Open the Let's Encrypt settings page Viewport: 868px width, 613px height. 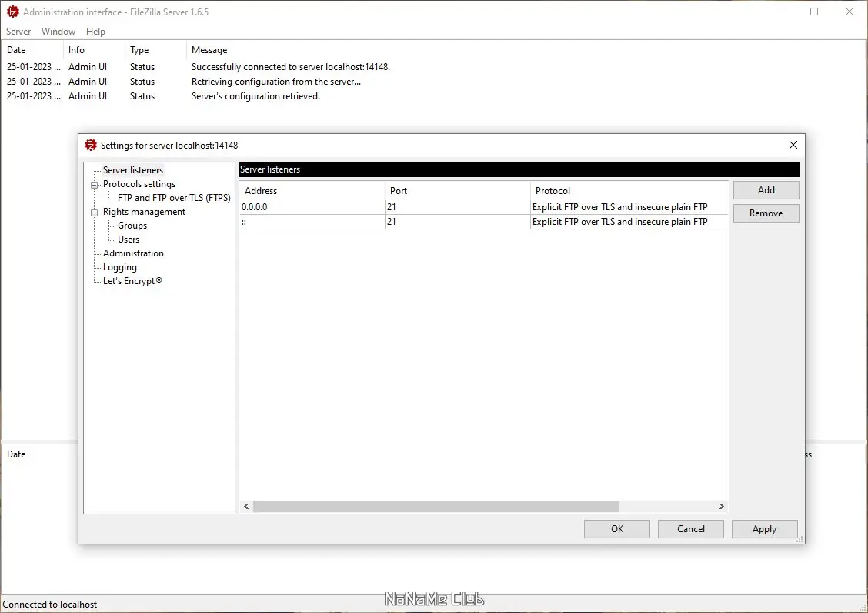coord(132,281)
